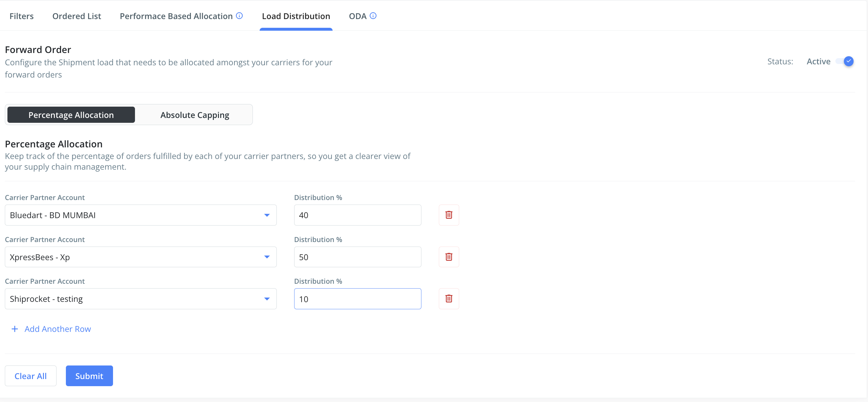The image size is (868, 402).
Task: Select Percentage Allocation mode
Action: point(71,115)
